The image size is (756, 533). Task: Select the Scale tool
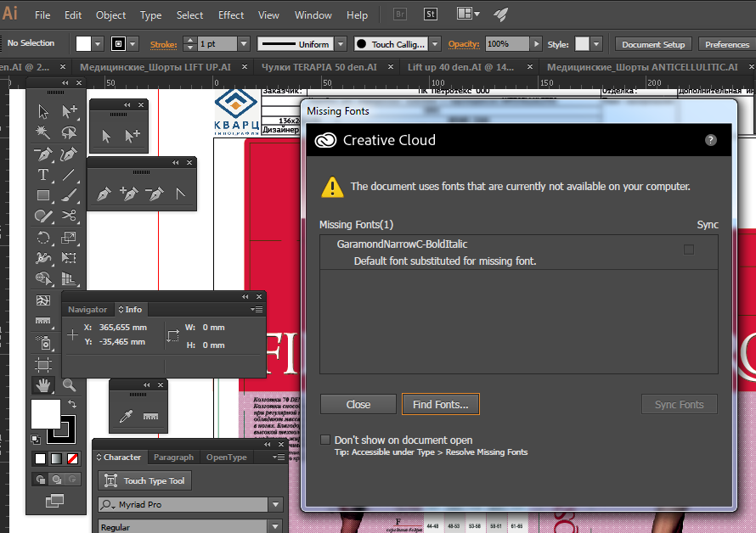click(69, 237)
